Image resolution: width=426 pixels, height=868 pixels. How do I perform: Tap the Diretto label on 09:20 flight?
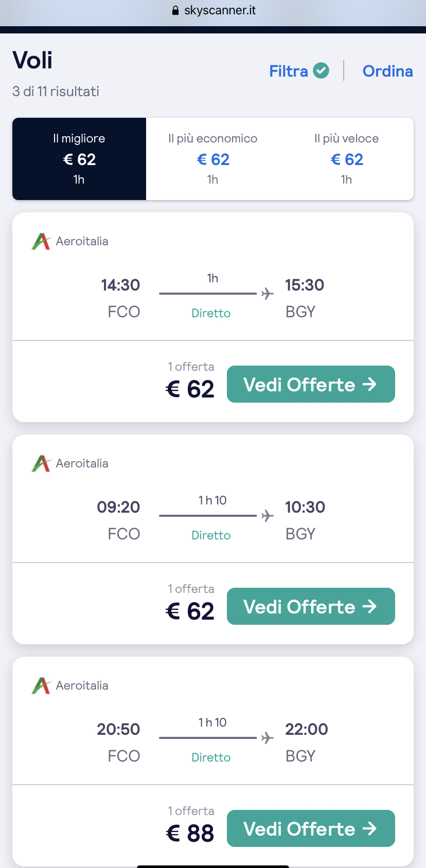pos(211,535)
